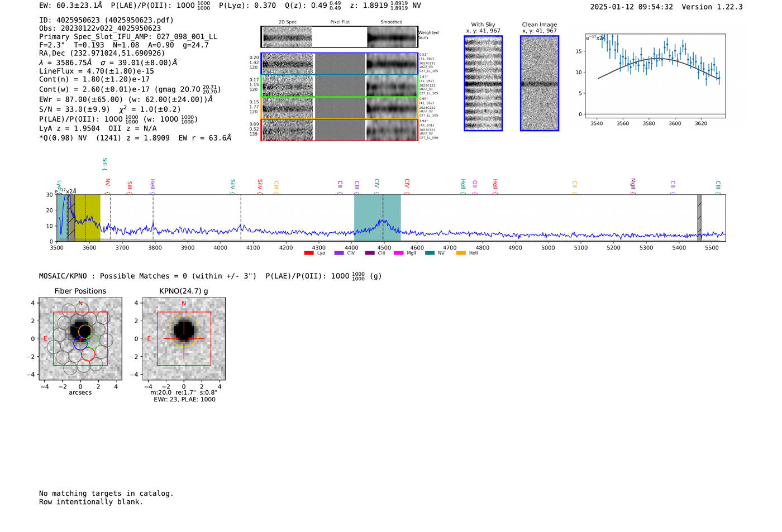Click the 'Smoothed' column header
The width and height of the screenshot is (782, 532).
392,22
